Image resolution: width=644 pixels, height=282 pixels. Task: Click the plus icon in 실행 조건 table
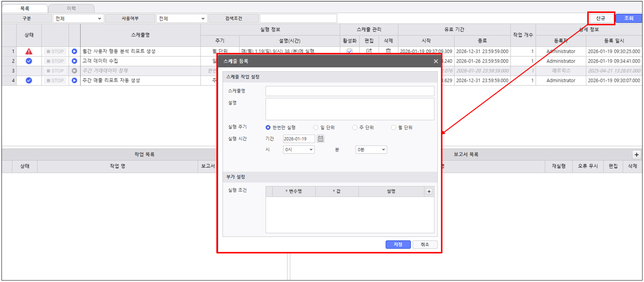coord(429,191)
